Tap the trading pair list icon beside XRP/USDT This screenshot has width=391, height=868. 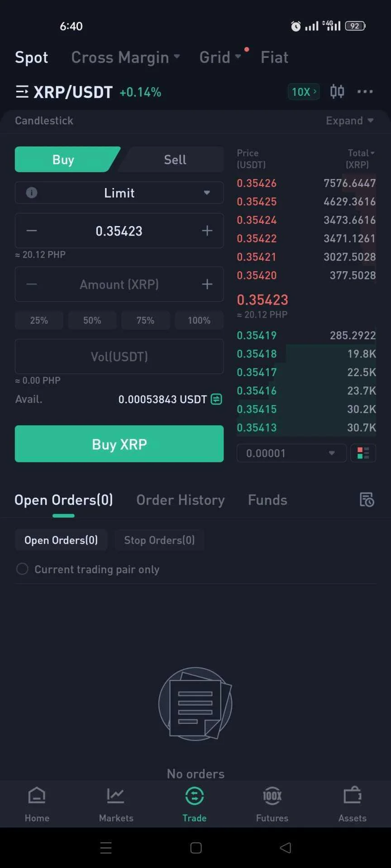[22, 92]
